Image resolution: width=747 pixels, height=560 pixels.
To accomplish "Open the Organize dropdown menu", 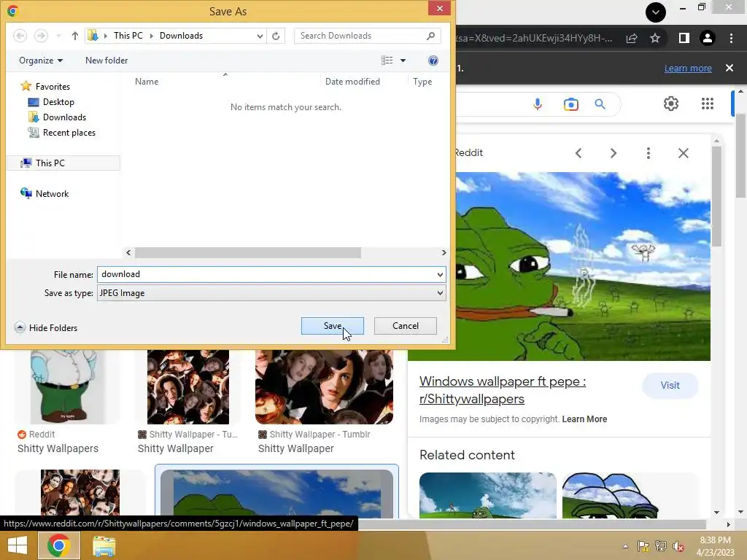I will (x=41, y=61).
